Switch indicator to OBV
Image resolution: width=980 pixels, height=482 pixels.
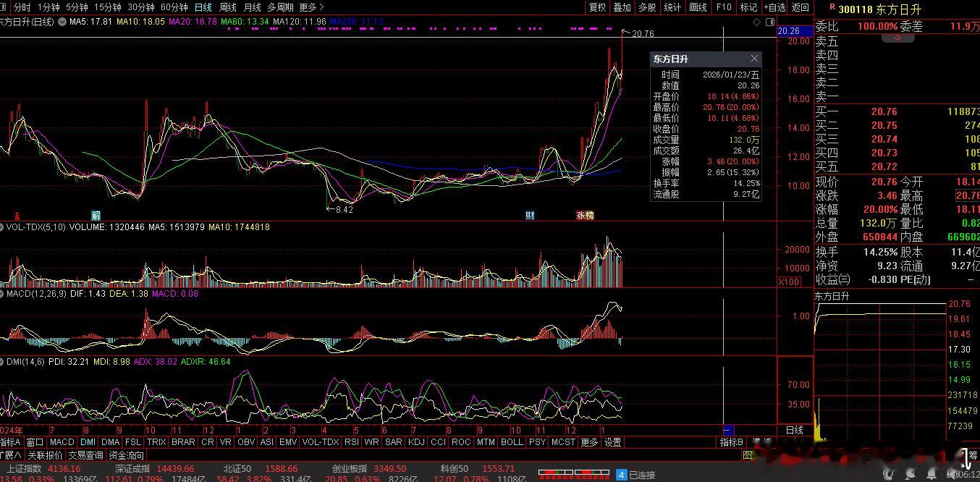246,442
